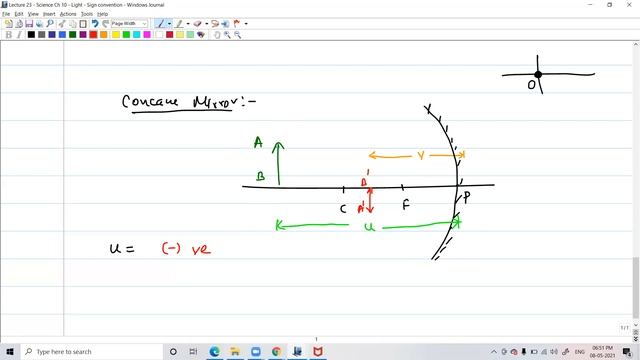Show hidden system tray icons
The height and width of the screenshot is (360, 640).
coord(494,351)
